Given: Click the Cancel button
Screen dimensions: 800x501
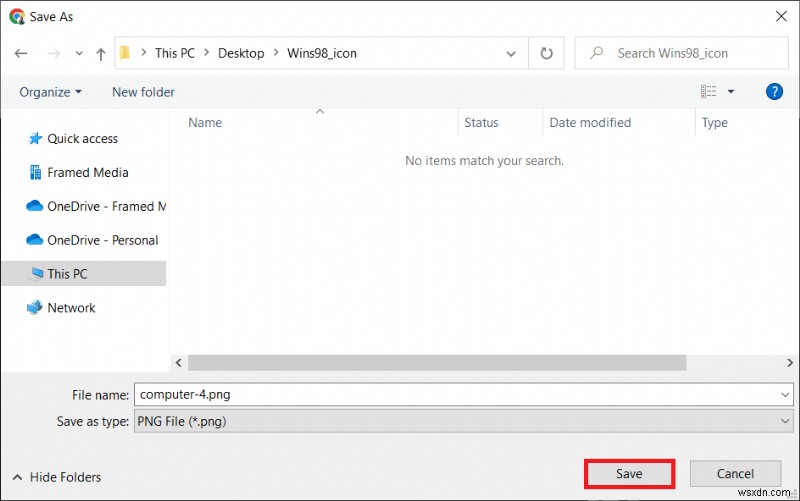Looking at the screenshot, I should [x=735, y=474].
